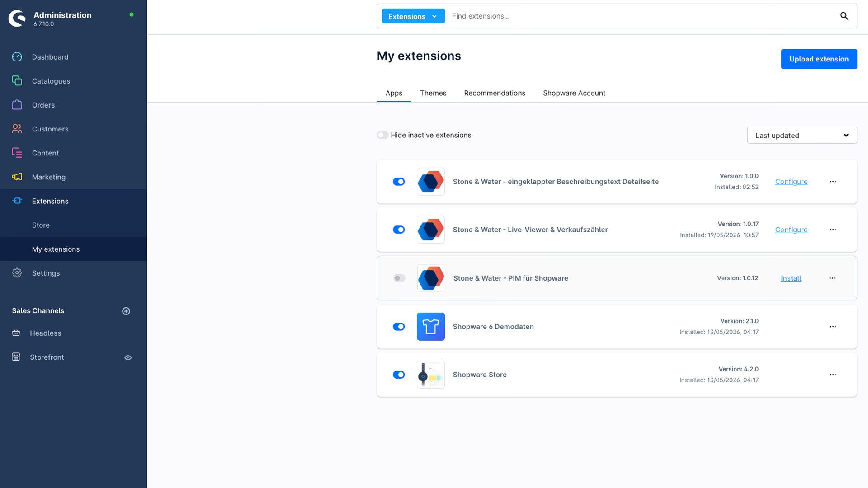Open Dashboard from the sidebar icon

coord(17,57)
